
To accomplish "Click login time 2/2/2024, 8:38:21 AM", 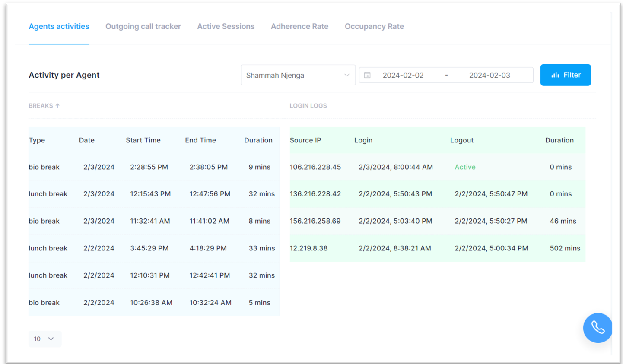I will pyautogui.click(x=395, y=248).
